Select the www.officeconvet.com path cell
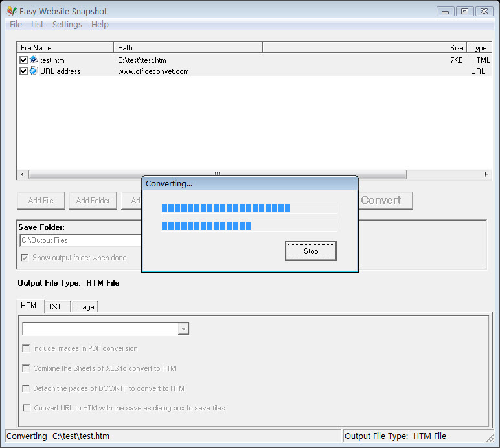The image size is (500, 448). [x=153, y=71]
